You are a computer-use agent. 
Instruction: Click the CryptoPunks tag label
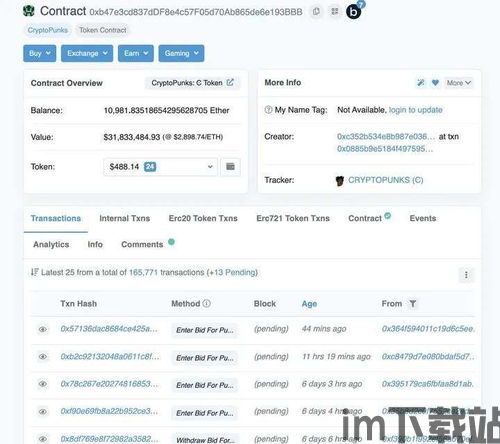coord(48,30)
